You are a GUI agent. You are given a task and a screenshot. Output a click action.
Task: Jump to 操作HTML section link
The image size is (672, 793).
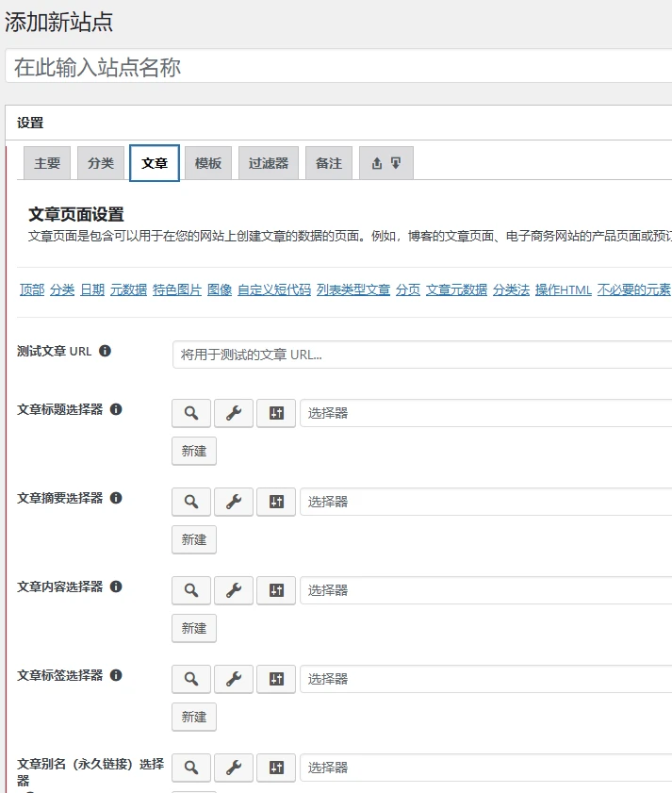click(564, 289)
